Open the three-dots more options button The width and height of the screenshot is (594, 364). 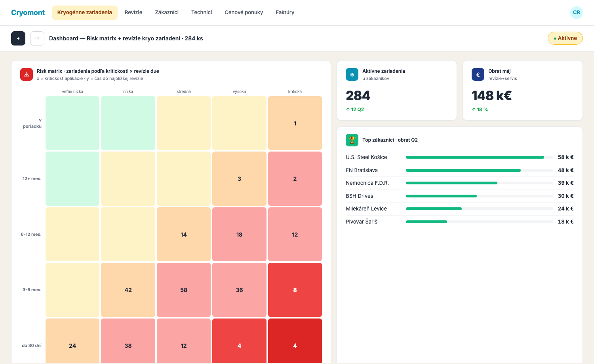37,38
